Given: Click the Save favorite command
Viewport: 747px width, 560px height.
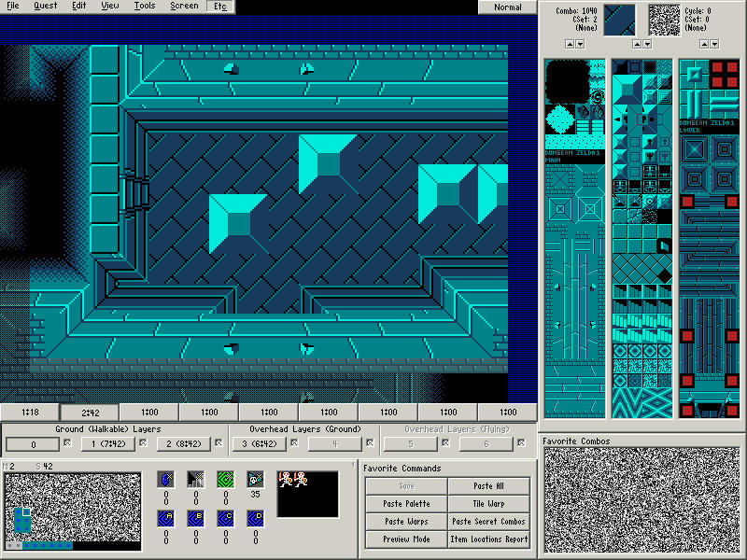Looking at the screenshot, I should point(406,486).
